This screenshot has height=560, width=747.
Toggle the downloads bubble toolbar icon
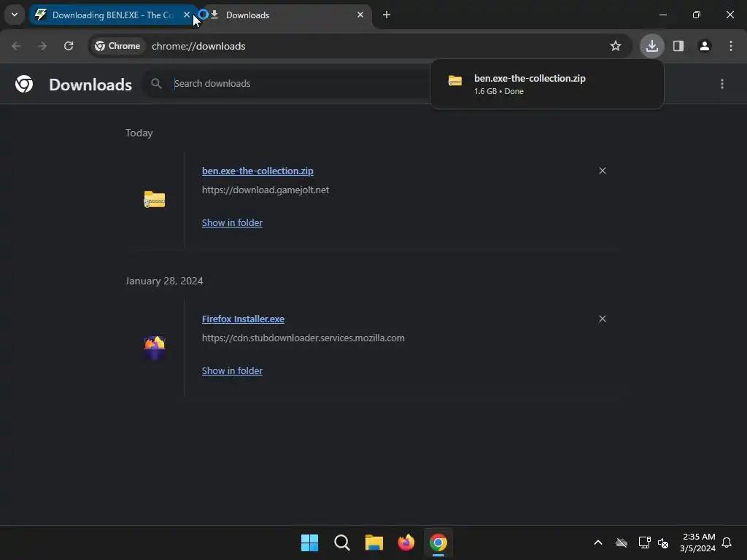click(651, 46)
